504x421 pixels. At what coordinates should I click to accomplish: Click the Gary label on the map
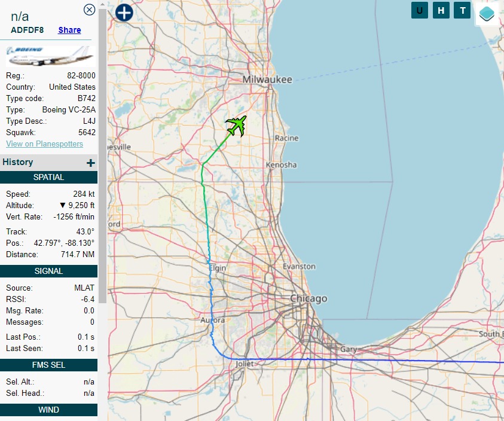coord(349,349)
